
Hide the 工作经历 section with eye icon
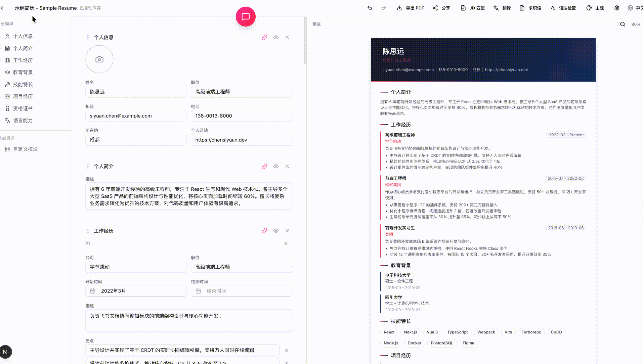[x=276, y=231]
